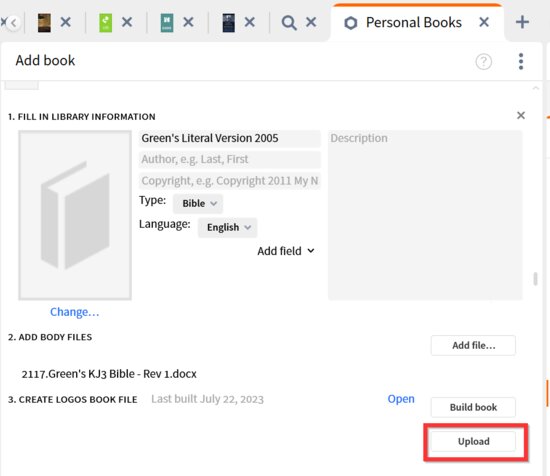The height and width of the screenshot is (476, 550).
Task: Click the Change... cover link
Action: (74, 312)
